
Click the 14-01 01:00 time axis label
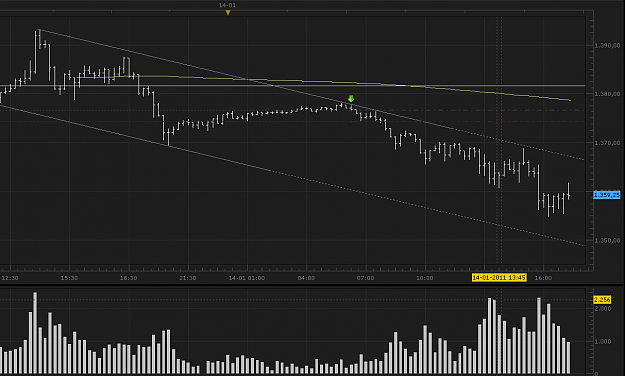247,278
